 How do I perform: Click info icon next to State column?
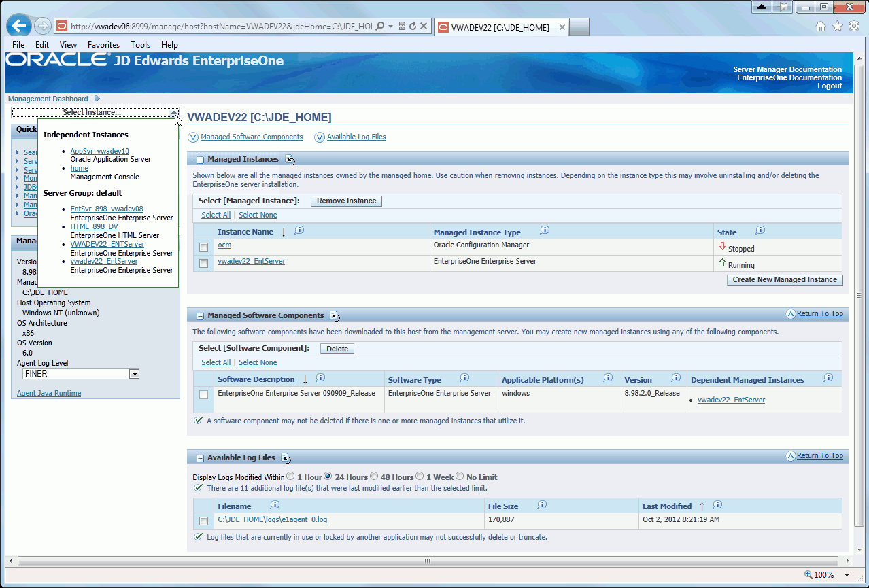pyautogui.click(x=760, y=231)
